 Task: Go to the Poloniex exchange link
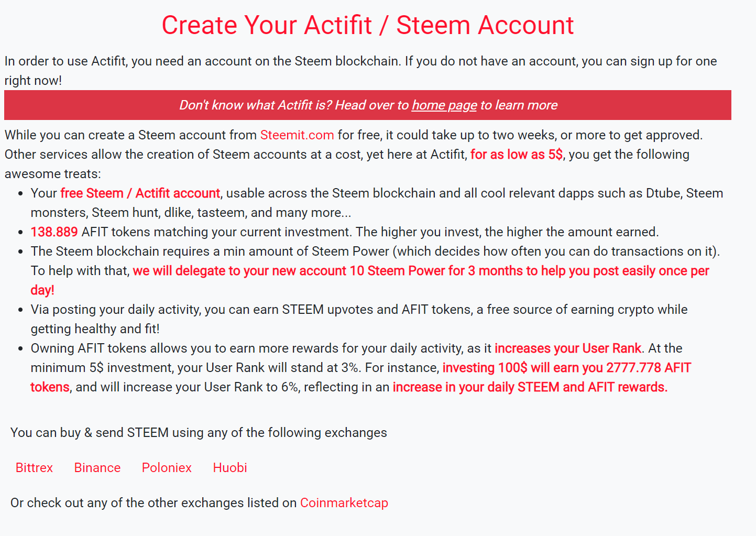[167, 468]
